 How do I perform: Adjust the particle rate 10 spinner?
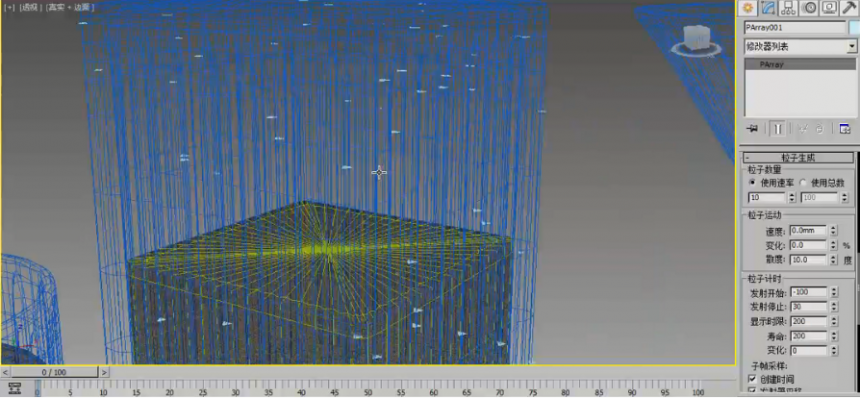(x=793, y=197)
